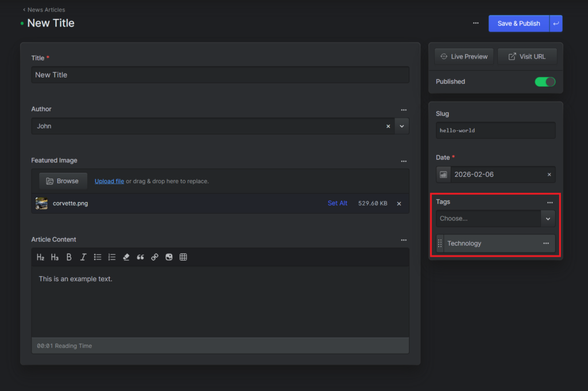Insert an image into the article

[x=169, y=257]
